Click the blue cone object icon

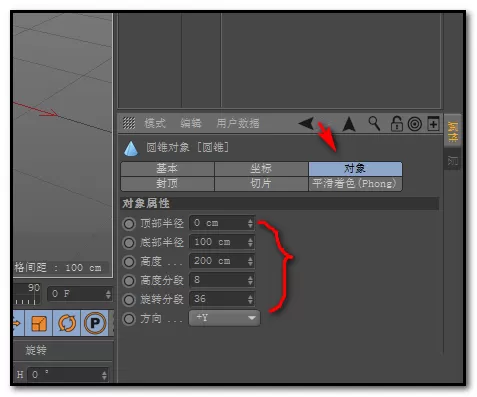pyautogui.click(x=131, y=148)
